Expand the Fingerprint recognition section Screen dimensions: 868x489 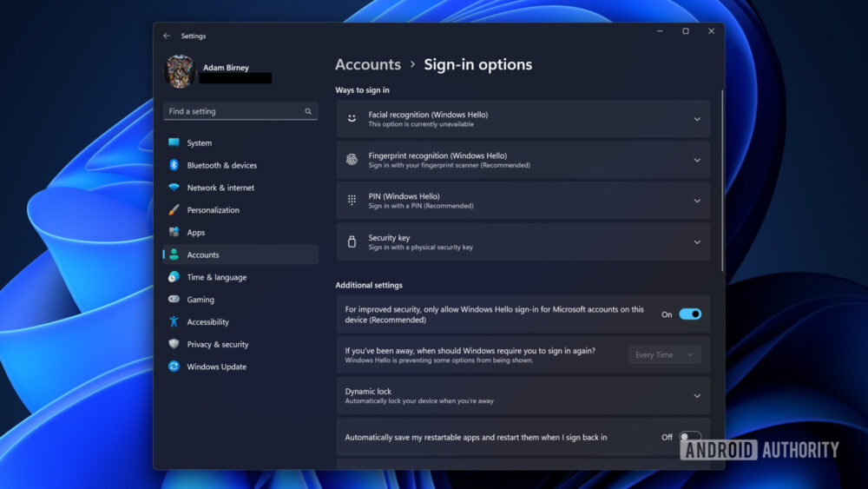point(696,160)
